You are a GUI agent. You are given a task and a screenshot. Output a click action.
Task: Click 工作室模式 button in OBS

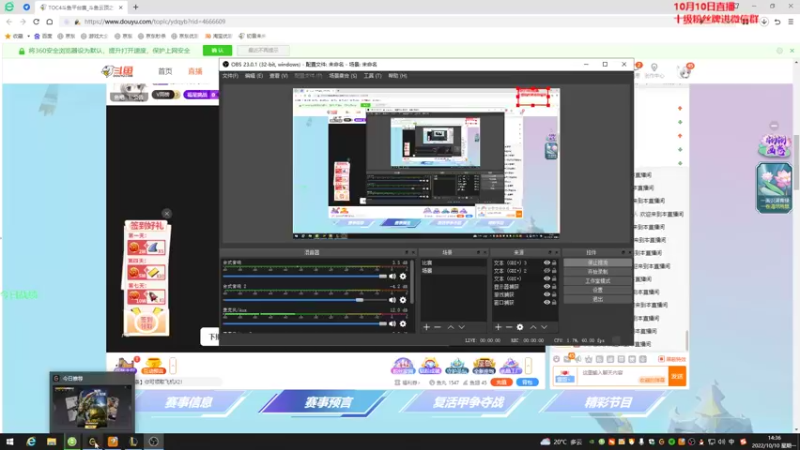(597, 281)
